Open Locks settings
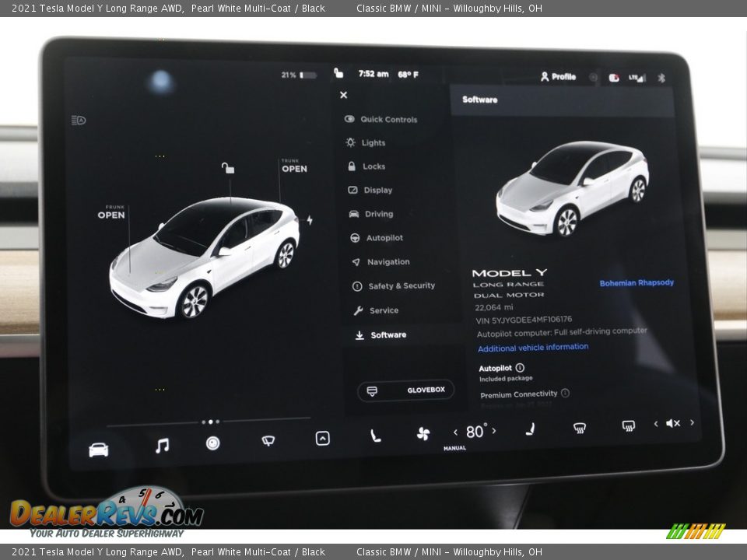 [x=366, y=166]
